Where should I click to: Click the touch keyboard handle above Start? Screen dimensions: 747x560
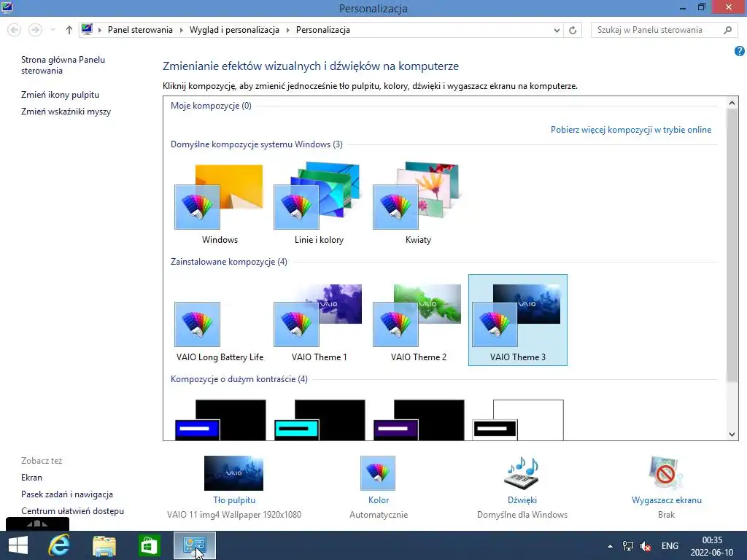pos(38,524)
